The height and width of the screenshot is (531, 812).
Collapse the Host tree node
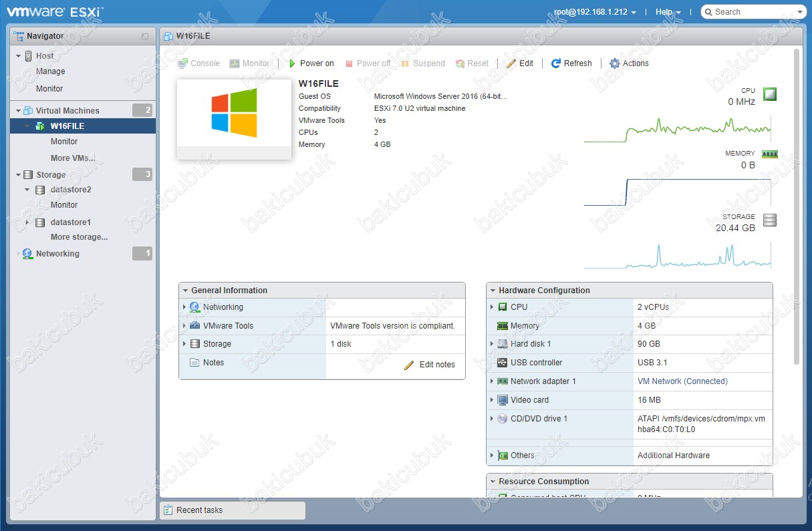(19, 56)
